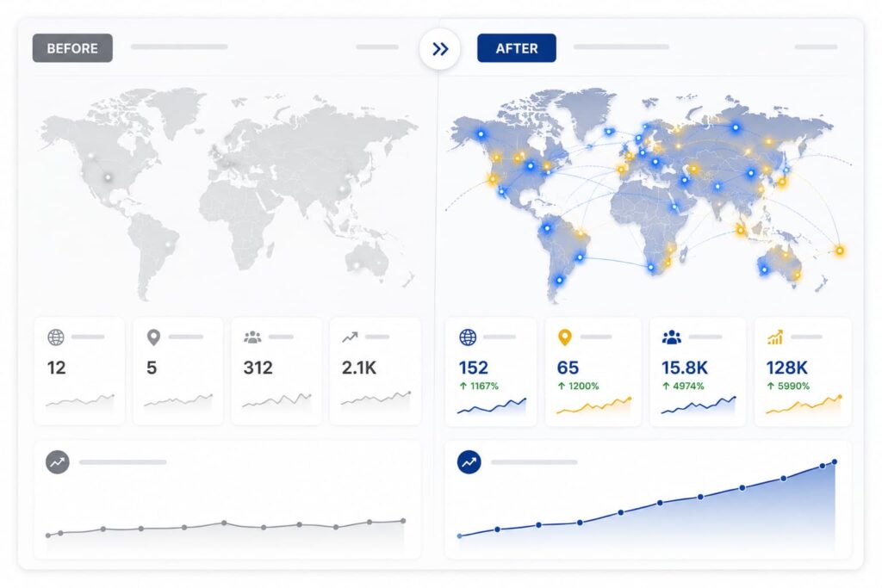Click the sparkline on the 312 card
Viewport: 882px width, 588px height.
tap(276, 401)
